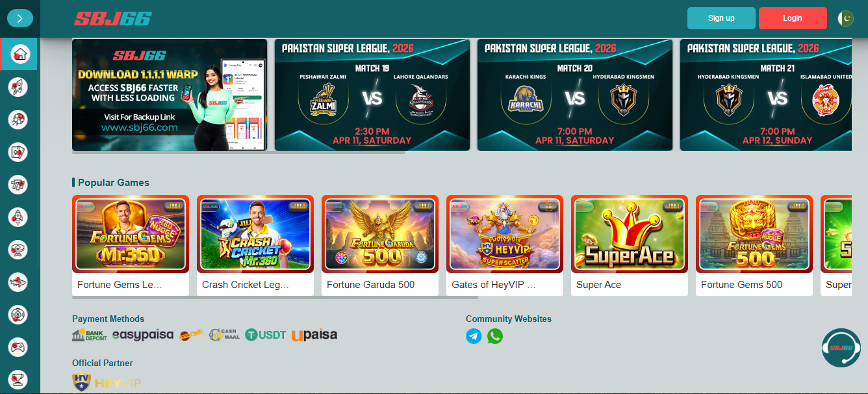The width and height of the screenshot is (868, 394).
Task: Open the Telegram community link
Action: coord(474,336)
